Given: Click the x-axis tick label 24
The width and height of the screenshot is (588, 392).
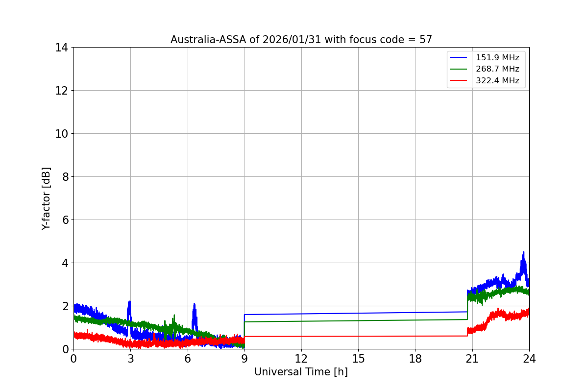Looking at the screenshot, I should 529,359.
